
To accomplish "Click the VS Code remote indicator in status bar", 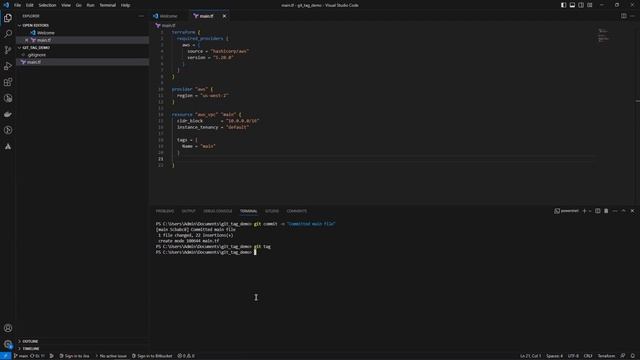I will [5, 356].
